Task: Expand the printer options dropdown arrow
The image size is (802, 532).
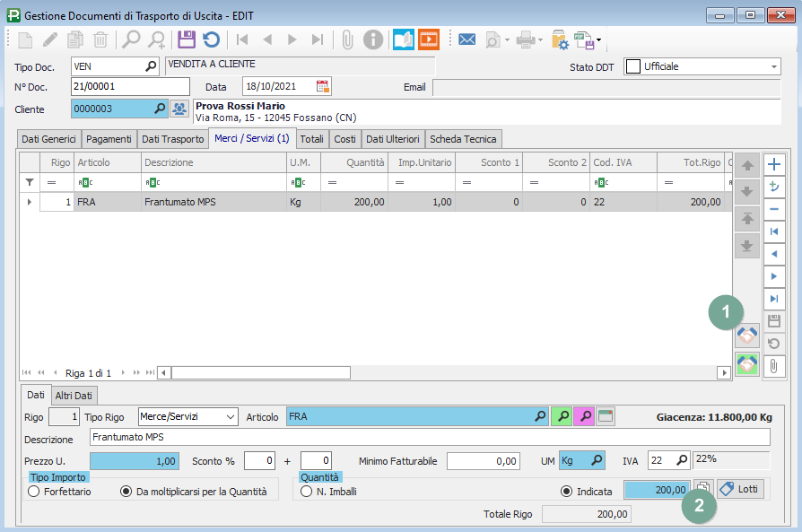Action: pos(543,40)
